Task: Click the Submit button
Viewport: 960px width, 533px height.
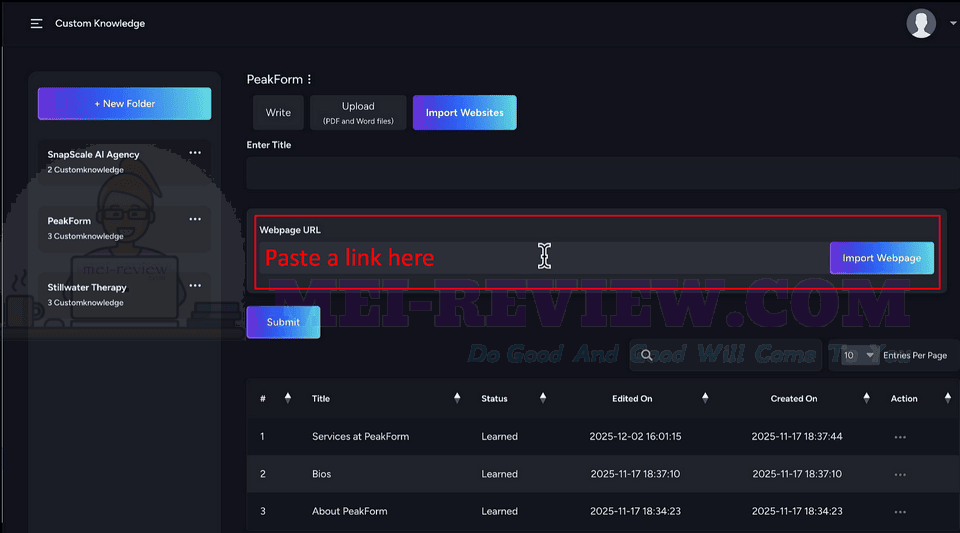Action: tap(283, 322)
